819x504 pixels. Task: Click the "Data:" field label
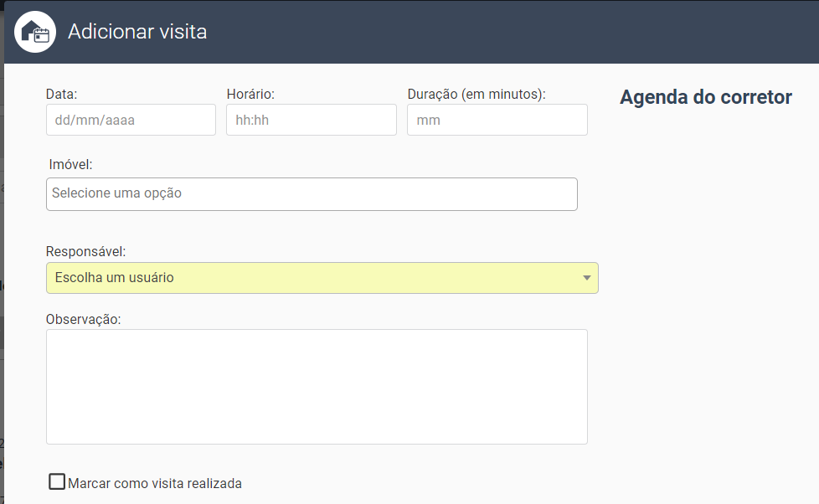click(61, 95)
